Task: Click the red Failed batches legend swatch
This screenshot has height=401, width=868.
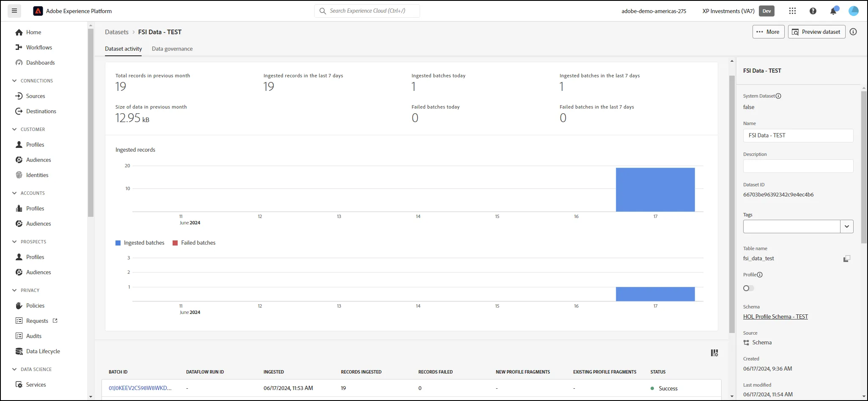Action: (x=175, y=243)
